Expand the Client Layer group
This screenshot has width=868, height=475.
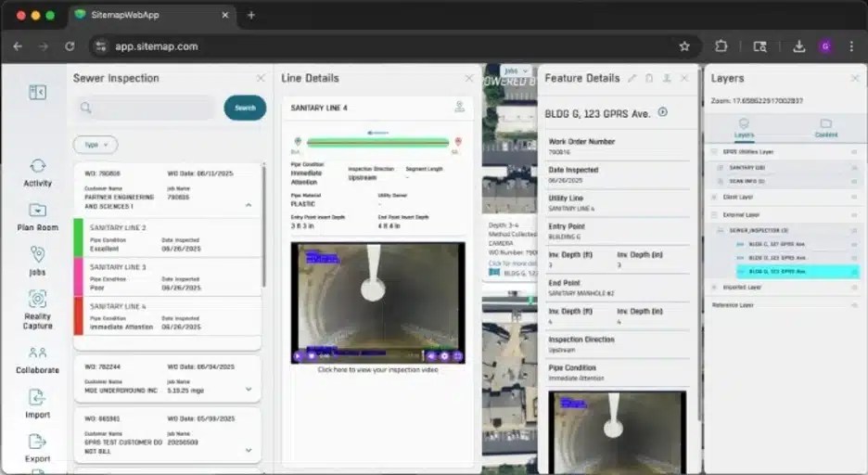point(715,197)
